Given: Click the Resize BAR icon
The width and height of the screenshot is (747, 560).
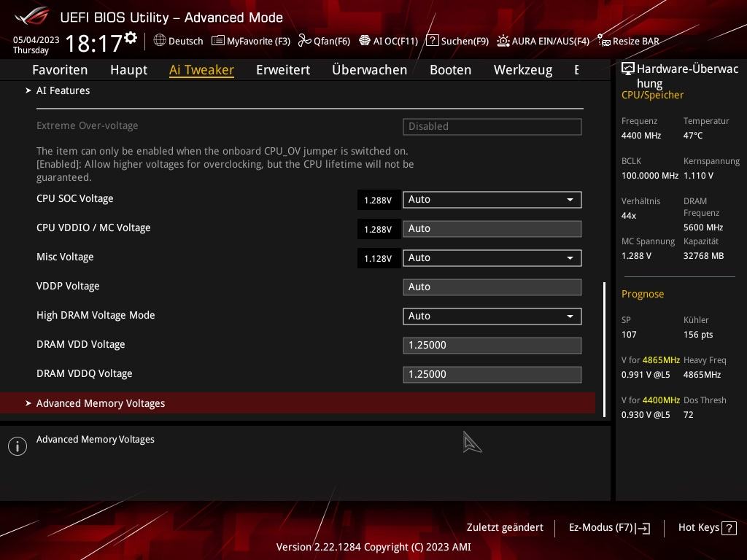Looking at the screenshot, I should [x=603, y=41].
